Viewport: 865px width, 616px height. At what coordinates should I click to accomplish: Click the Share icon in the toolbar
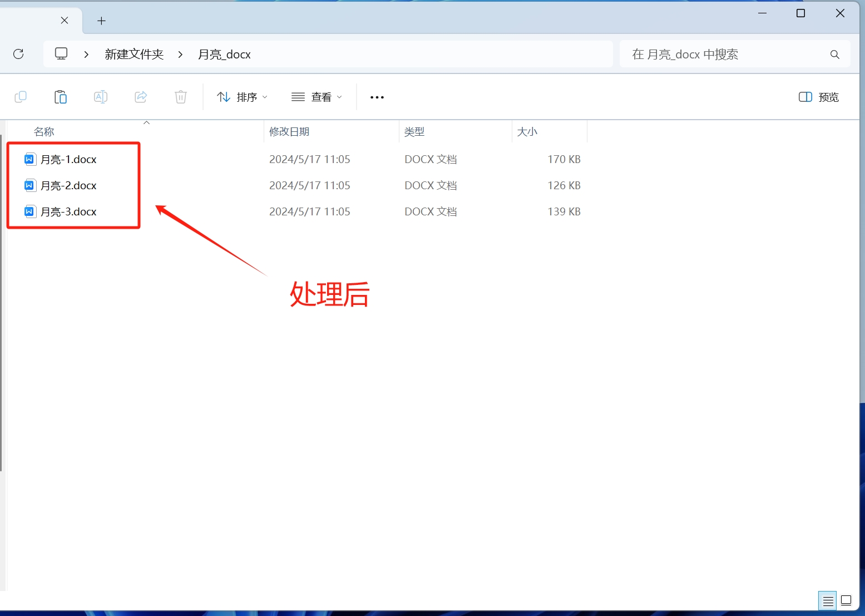point(140,96)
